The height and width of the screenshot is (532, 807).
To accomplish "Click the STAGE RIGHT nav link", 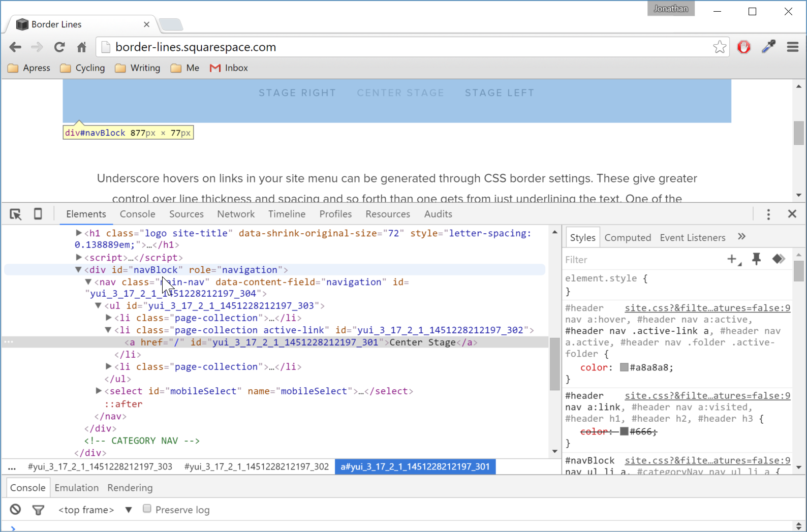I will coord(297,93).
